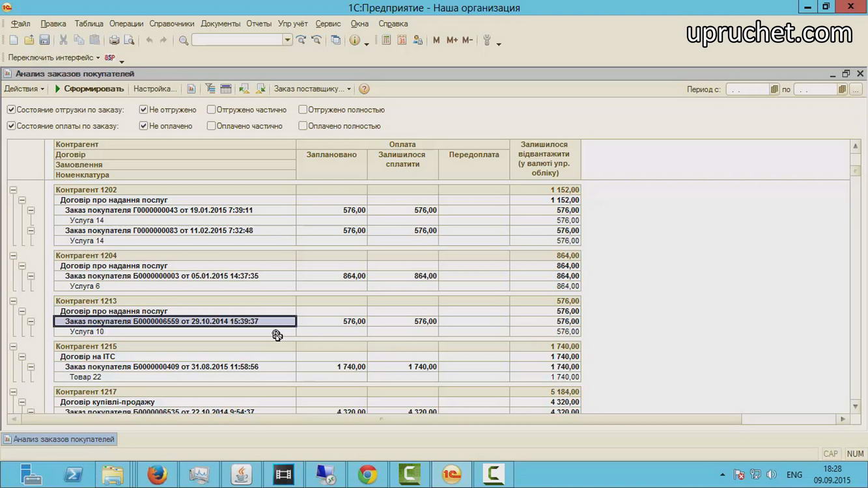Screen dimensions: 868x488
Task: Open the 'Заказ поставщику...' dropdown
Action: click(313, 89)
